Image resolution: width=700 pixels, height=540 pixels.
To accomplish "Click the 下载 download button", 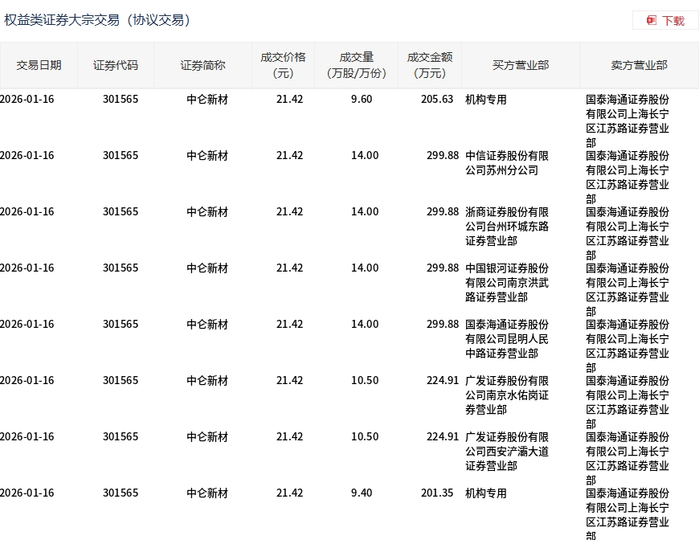I will [665, 21].
